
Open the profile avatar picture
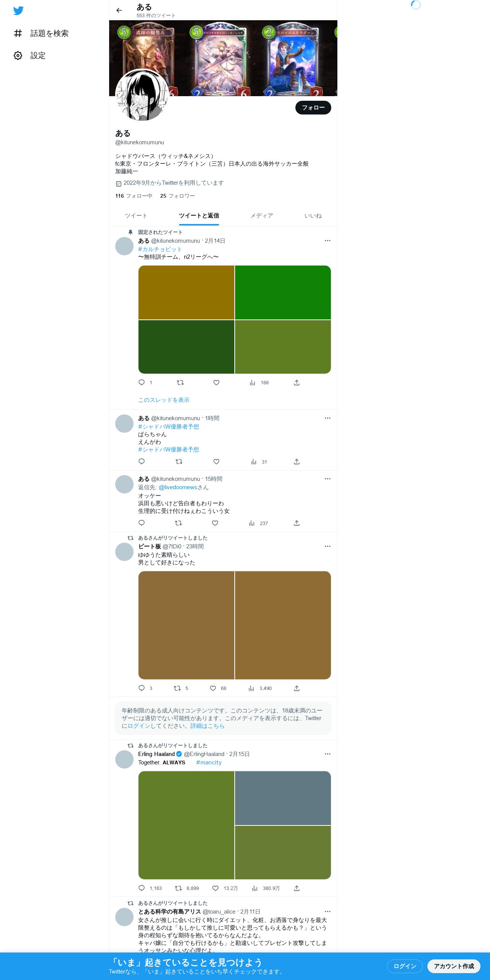pyautogui.click(x=142, y=95)
